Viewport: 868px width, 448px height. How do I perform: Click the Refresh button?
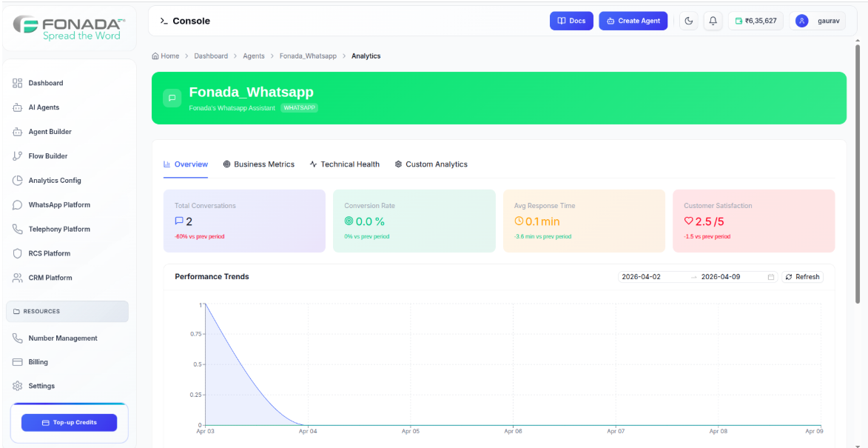803,277
